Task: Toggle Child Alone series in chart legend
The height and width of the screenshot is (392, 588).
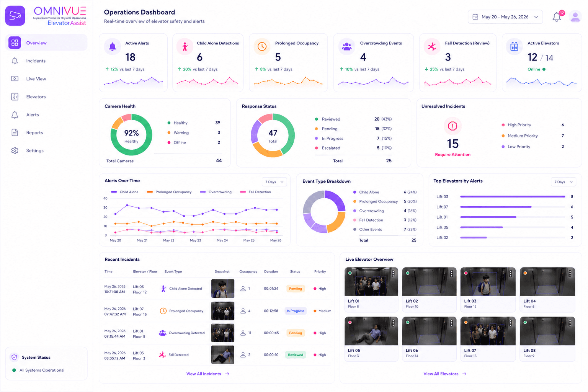Action: [124, 192]
